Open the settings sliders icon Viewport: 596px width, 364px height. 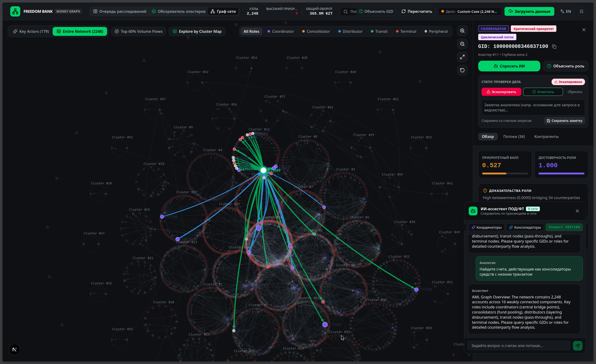click(581, 11)
